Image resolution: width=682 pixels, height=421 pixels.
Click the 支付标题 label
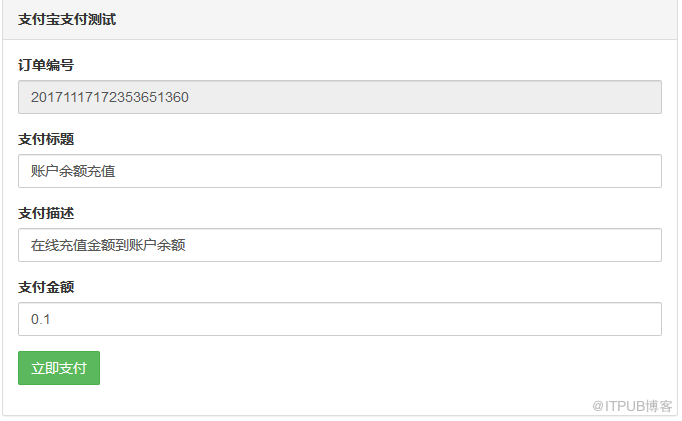click(46, 139)
